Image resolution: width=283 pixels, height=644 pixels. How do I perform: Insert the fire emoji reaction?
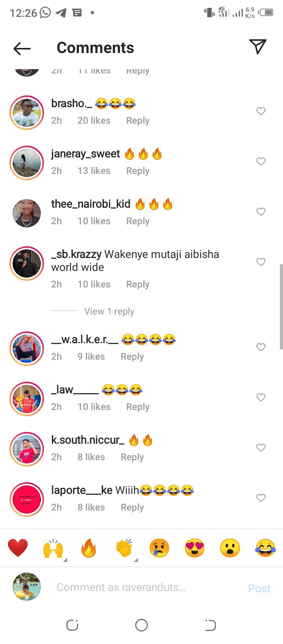pos(88,548)
